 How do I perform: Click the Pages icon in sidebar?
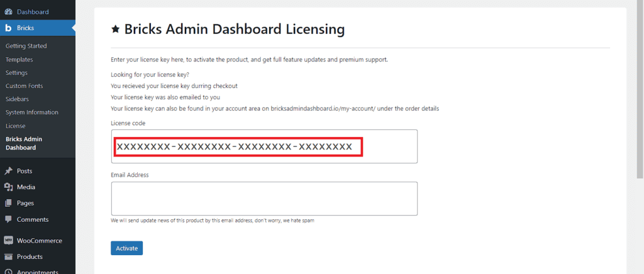tap(8, 204)
